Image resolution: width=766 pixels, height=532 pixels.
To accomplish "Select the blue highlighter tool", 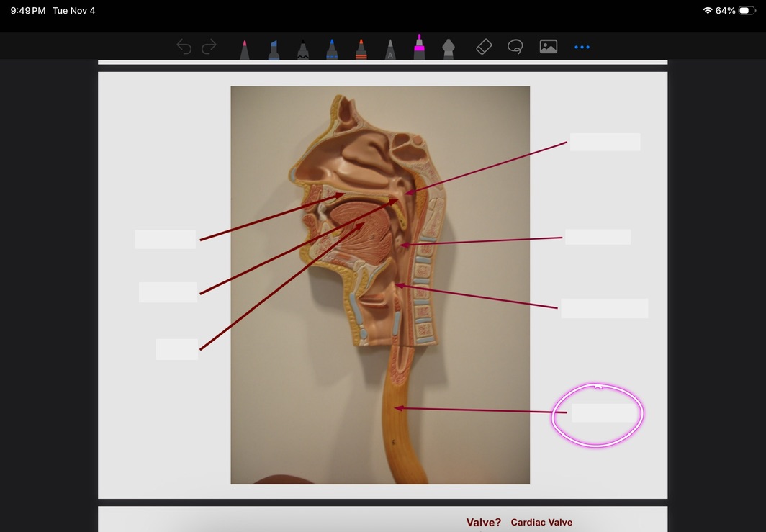I will click(x=274, y=49).
